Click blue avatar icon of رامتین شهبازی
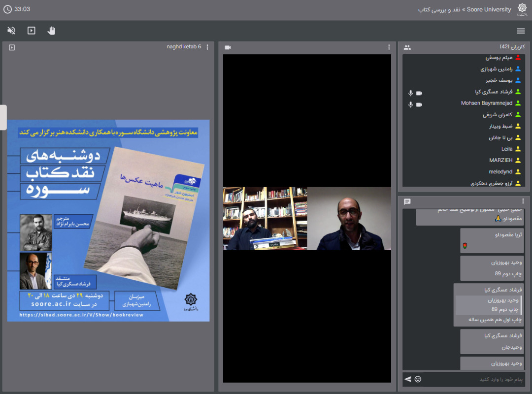 pyautogui.click(x=518, y=69)
